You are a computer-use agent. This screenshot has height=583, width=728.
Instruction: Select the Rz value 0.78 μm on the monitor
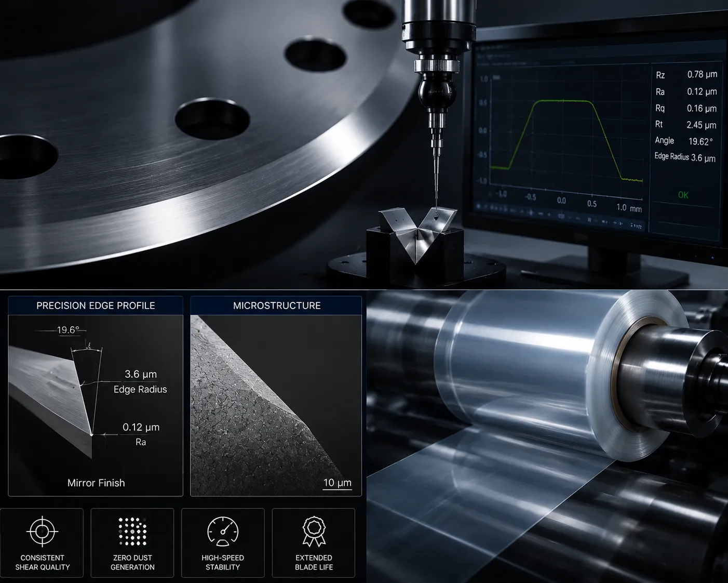pos(702,74)
